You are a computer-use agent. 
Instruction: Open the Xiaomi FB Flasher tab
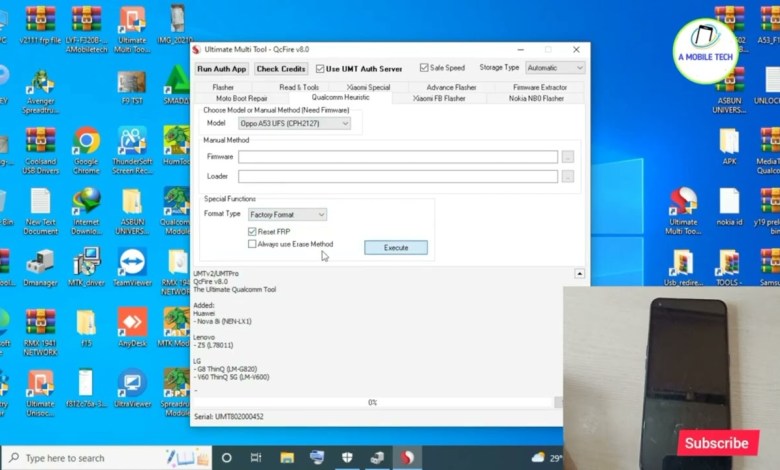pyautogui.click(x=439, y=98)
